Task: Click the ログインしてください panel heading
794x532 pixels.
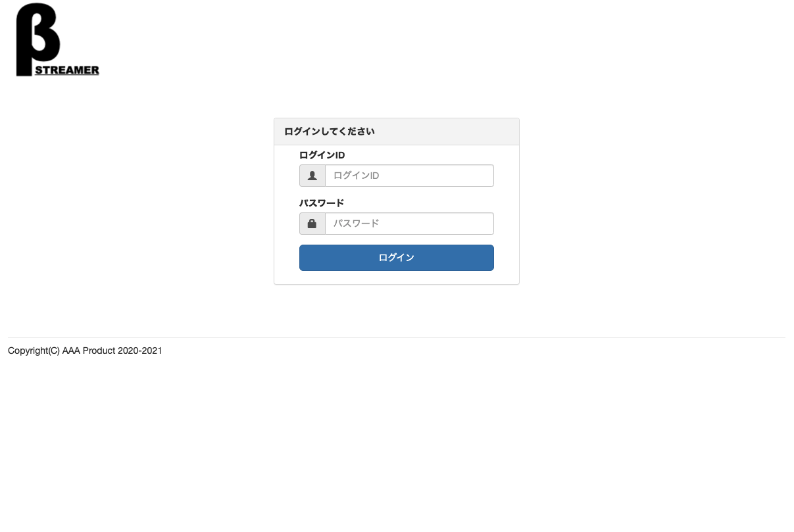Action: click(330, 132)
